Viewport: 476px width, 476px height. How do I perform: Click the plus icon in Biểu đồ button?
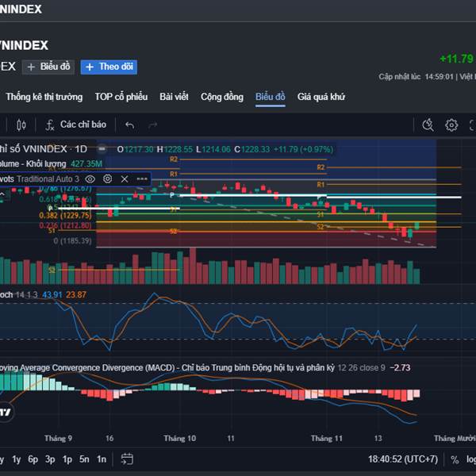tap(31, 67)
